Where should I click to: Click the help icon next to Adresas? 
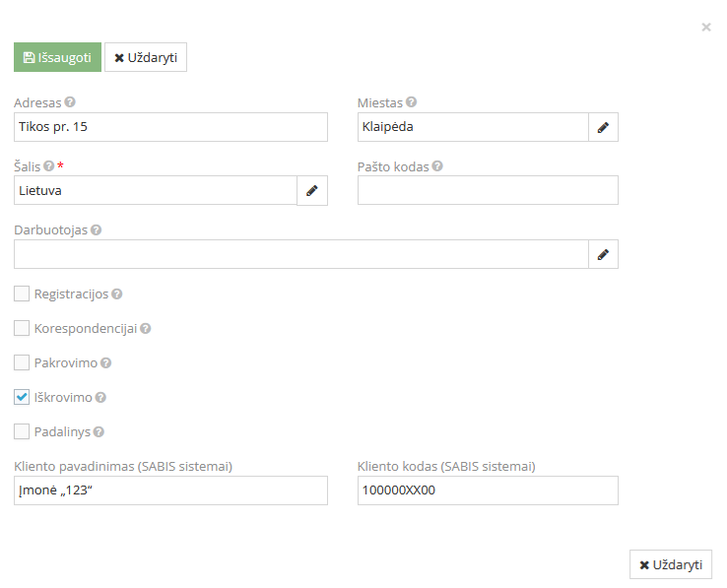click(x=70, y=102)
